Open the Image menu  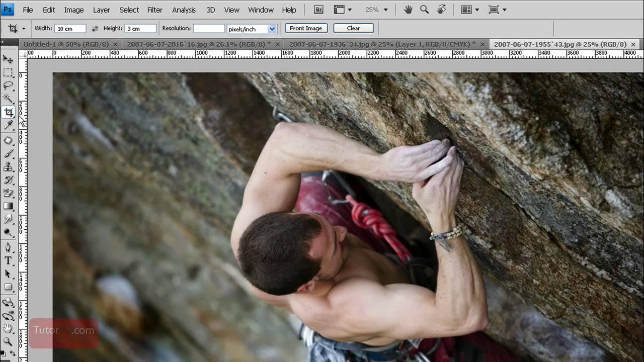pyautogui.click(x=73, y=10)
